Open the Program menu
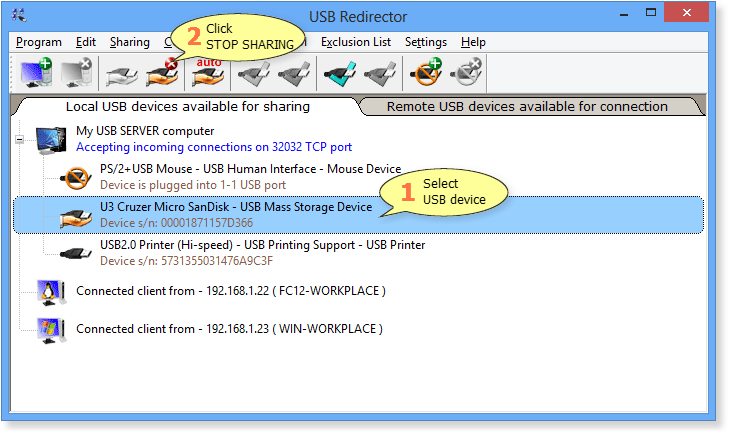Image resolution: width=729 pixels, height=434 pixels. coord(39,42)
